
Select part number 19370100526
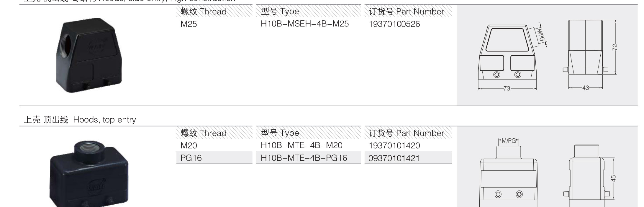click(394, 24)
